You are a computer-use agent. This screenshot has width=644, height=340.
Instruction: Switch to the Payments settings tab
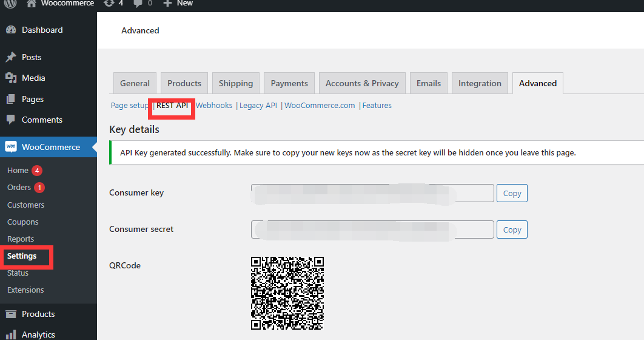coord(289,83)
